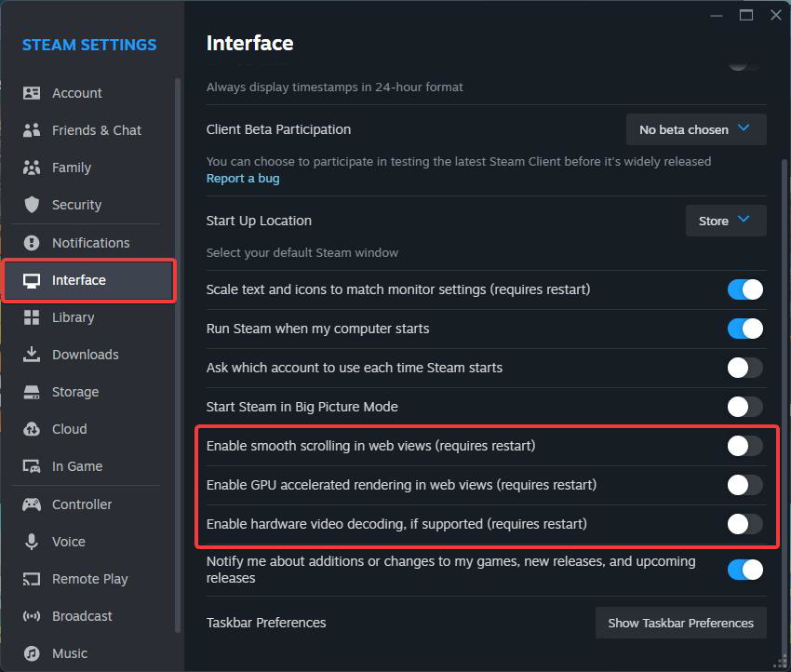Open Remote Play settings label
This screenshot has width=791, height=672.
[x=89, y=579]
